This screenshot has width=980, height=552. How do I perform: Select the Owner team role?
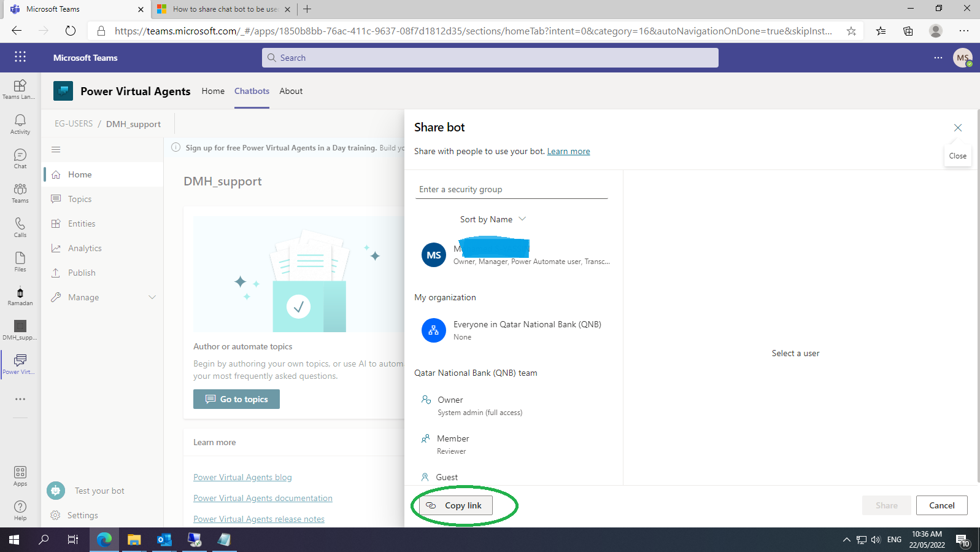[x=471, y=405]
